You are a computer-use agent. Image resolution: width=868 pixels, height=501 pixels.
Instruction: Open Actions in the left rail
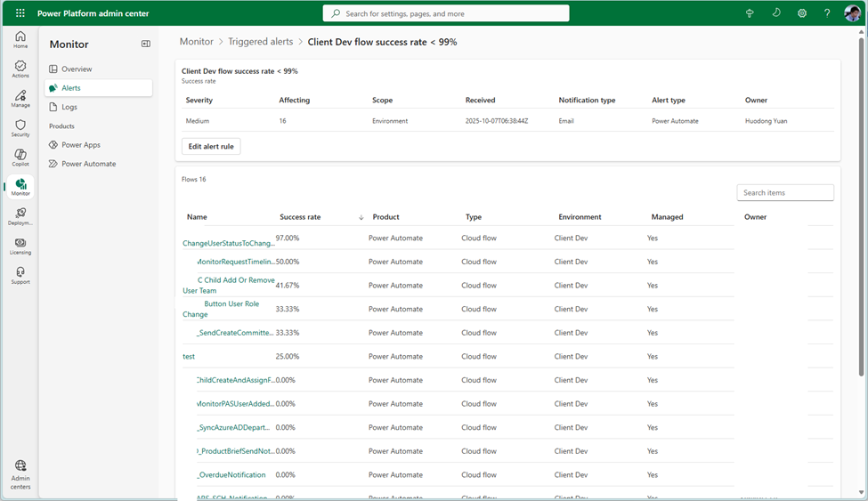pos(20,69)
